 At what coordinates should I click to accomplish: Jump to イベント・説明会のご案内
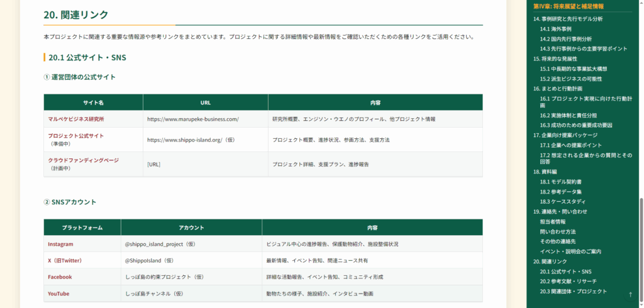tap(570, 251)
